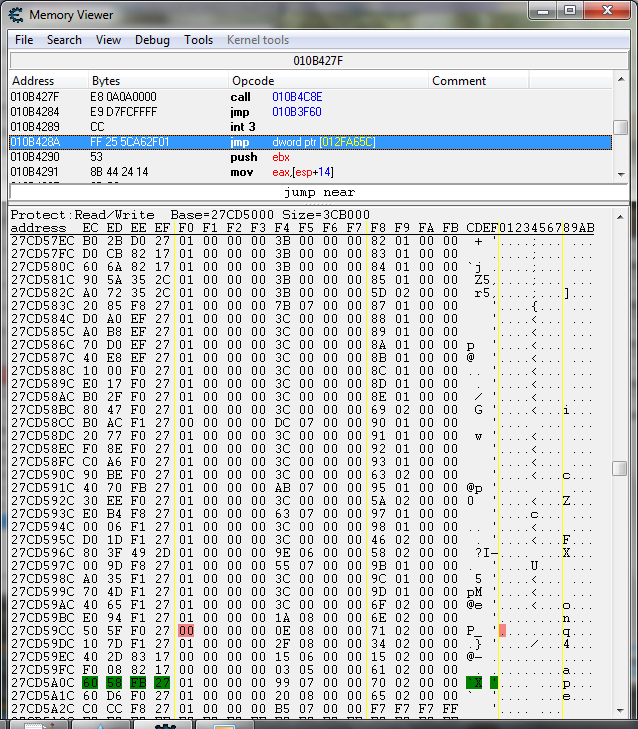Click the red highlighted 00 hex byte

[186, 631]
